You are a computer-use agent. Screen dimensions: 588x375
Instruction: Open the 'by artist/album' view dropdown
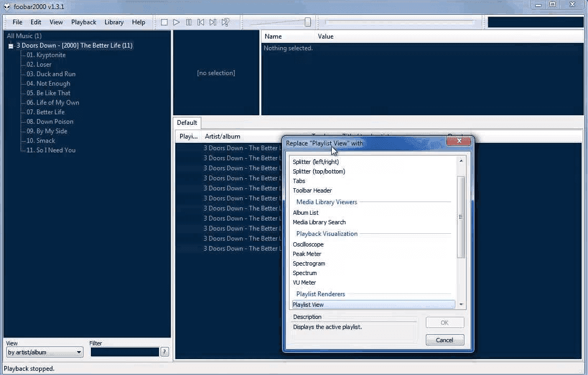click(x=44, y=352)
